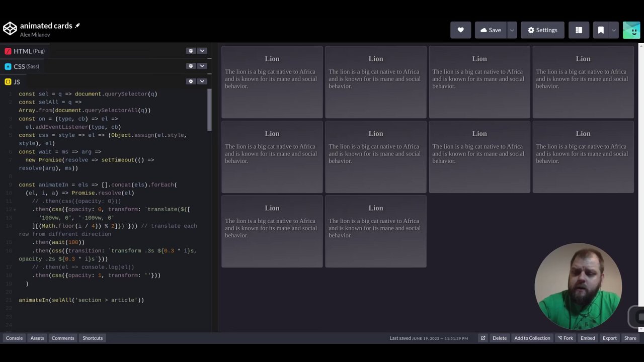The width and height of the screenshot is (644, 362).
Task: Edit the pen title with pencil icon
Action: (x=77, y=25)
